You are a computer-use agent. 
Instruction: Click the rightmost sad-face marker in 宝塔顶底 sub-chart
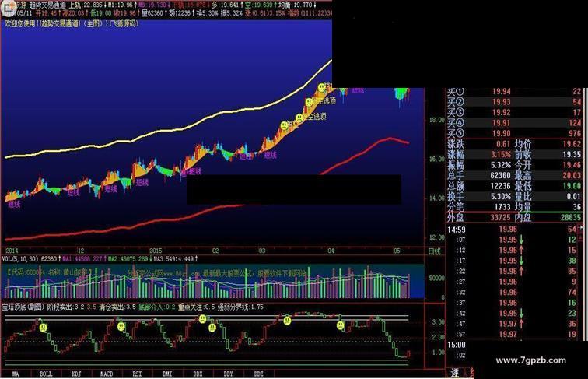(x=340, y=326)
